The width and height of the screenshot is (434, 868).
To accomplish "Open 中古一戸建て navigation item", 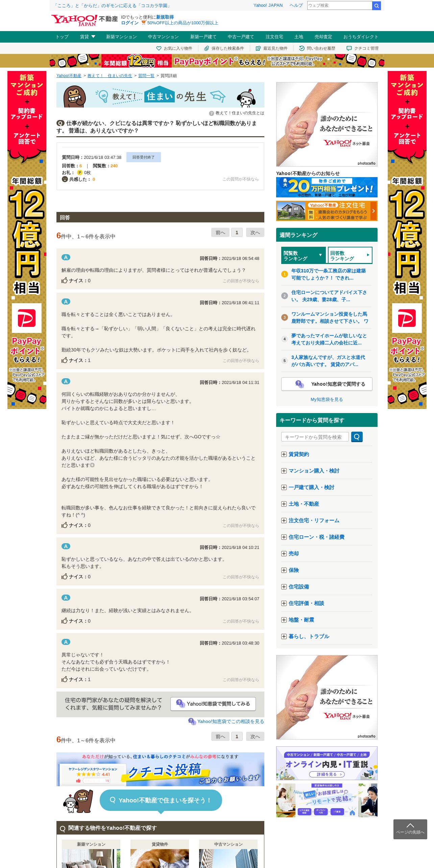I will click(x=241, y=37).
